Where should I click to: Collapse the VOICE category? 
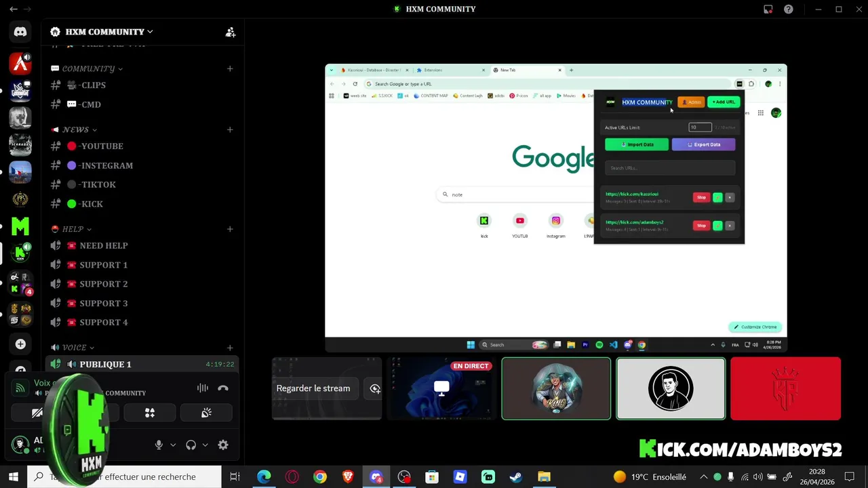[x=73, y=348]
